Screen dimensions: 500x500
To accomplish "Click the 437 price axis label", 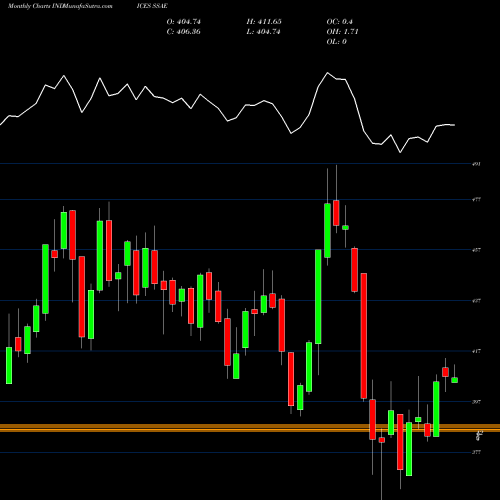I will tap(477, 301).
